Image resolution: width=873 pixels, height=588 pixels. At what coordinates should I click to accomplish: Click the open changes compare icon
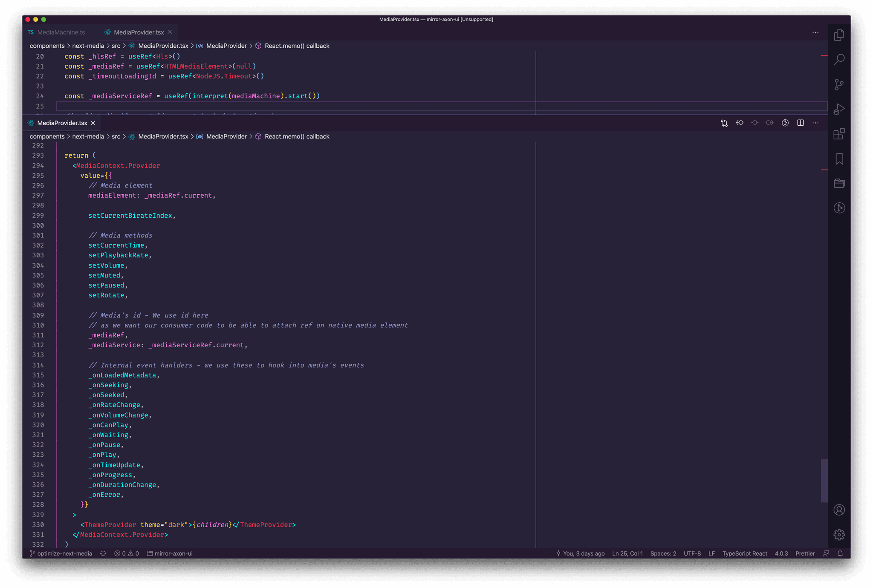coord(724,123)
